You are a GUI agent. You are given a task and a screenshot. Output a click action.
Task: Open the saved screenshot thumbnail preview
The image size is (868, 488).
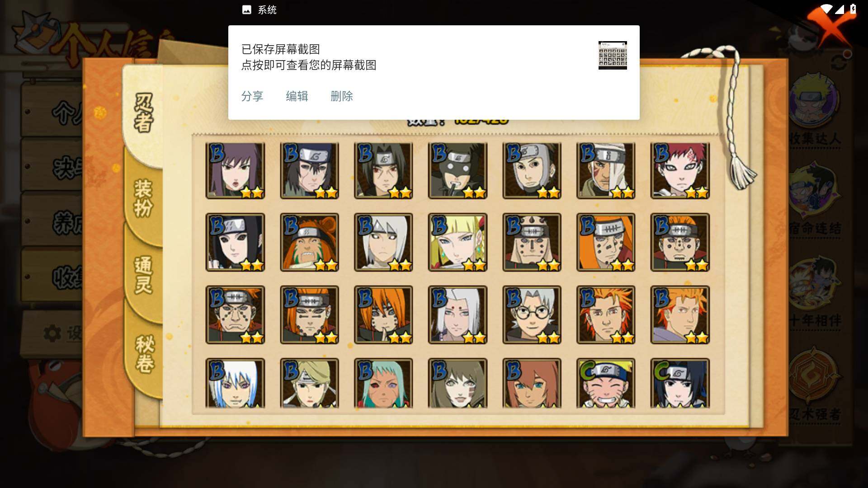click(x=613, y=55)
